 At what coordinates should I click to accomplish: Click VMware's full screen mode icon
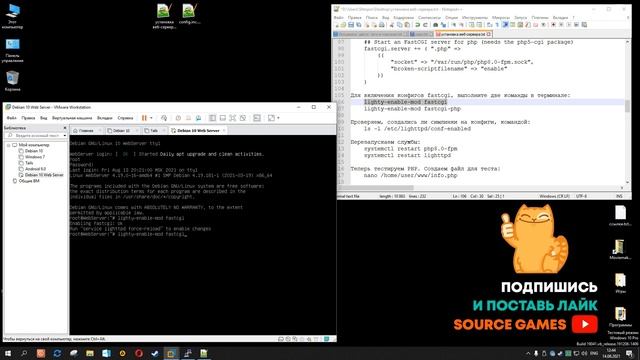coord(232,118)
